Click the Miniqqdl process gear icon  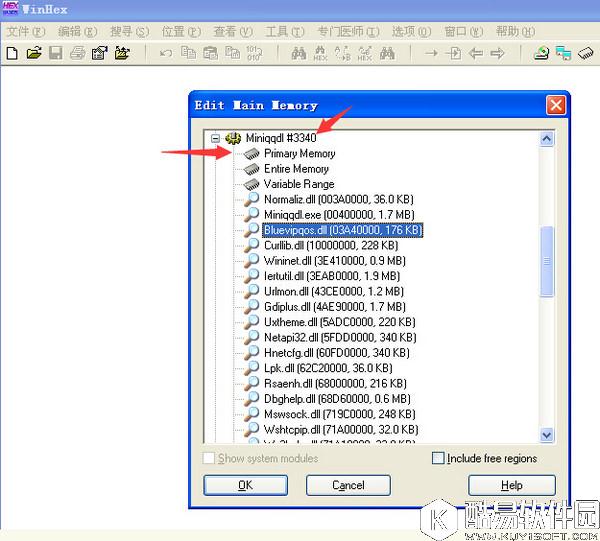[x=234, y=138]
